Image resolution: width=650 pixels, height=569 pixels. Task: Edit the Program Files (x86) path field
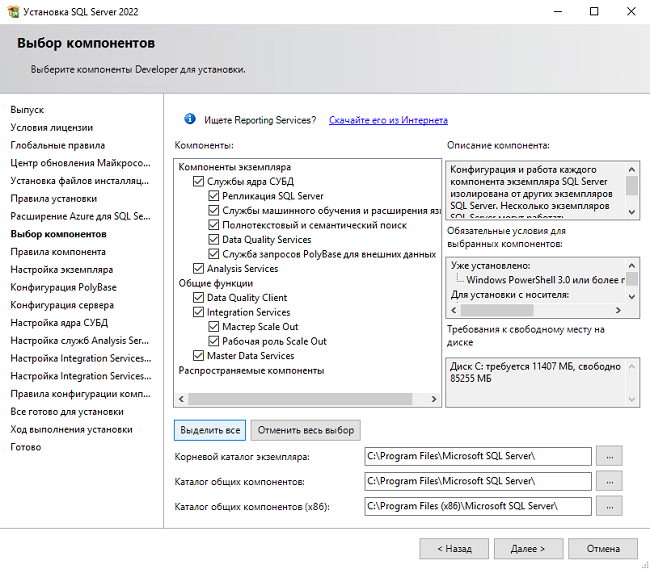click(478, 506)
